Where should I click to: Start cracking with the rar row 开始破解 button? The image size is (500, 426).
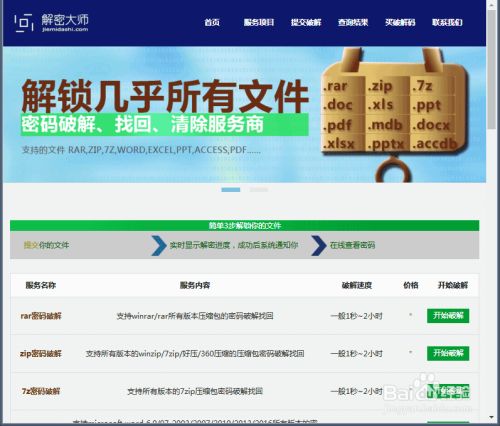coord(448,316)
